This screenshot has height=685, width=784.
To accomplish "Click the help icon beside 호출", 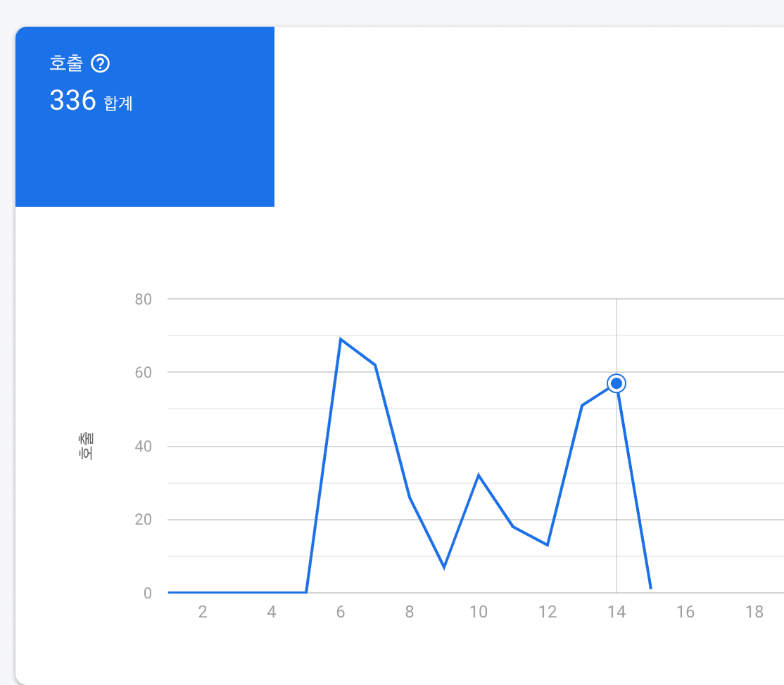I will 101,64.
